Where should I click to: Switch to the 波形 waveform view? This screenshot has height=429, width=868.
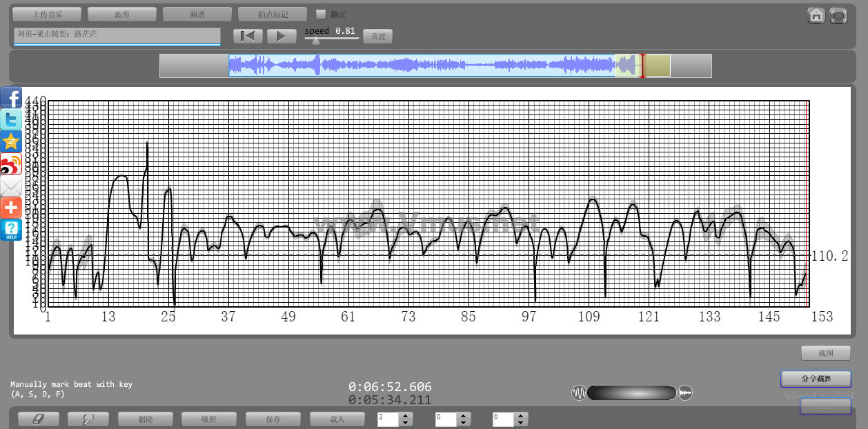click(x=122, y=14)
